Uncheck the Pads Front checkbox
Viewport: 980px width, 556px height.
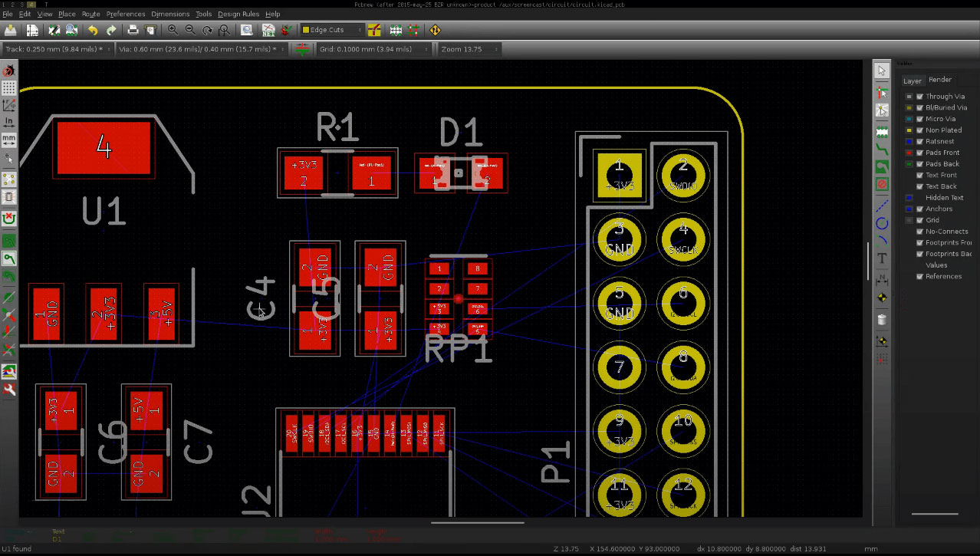919,153
